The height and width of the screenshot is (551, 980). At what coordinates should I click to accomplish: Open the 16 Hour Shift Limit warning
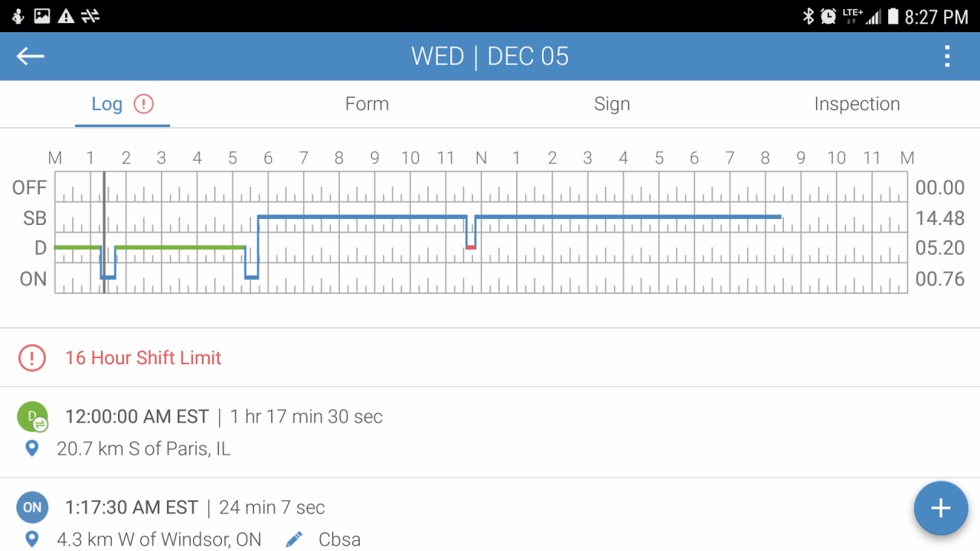143,357
